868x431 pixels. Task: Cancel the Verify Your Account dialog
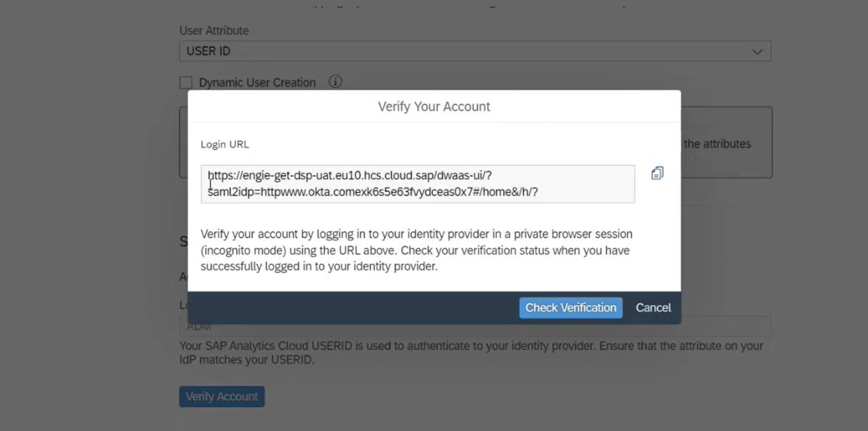653,307
